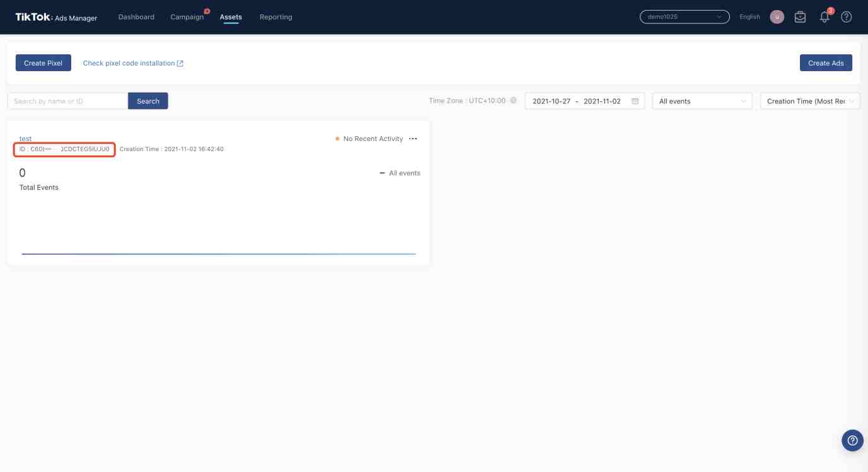Switch to the Assets tab
Screen dimensions: 868x472
[x=231, y=17]
